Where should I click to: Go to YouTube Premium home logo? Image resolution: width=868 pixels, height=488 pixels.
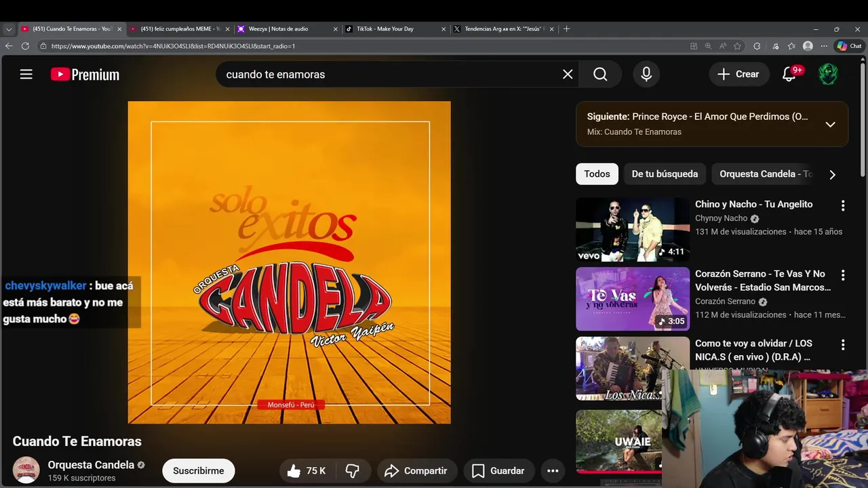(x=85, y=75)
